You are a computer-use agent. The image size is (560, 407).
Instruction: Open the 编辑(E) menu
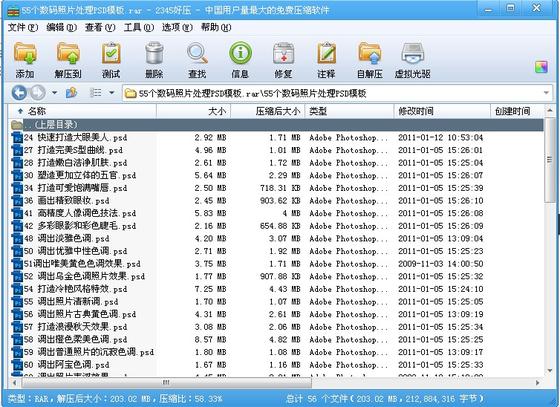(x=61, y=27)
